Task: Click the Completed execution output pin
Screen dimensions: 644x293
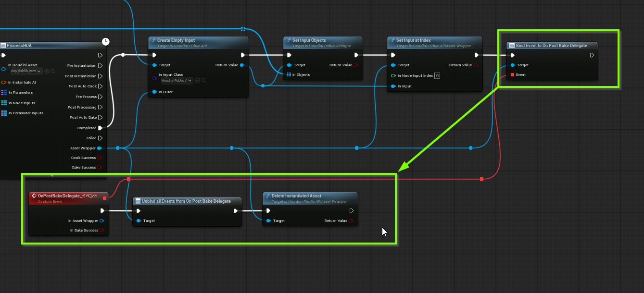Action: point(100,128)
